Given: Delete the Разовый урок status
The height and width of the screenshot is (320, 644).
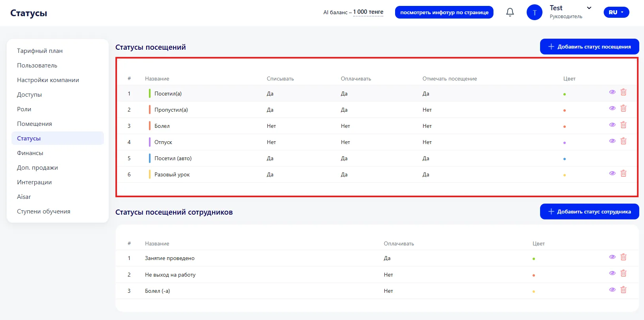Looking at the screenshot, I should click(x=623, y=173).
